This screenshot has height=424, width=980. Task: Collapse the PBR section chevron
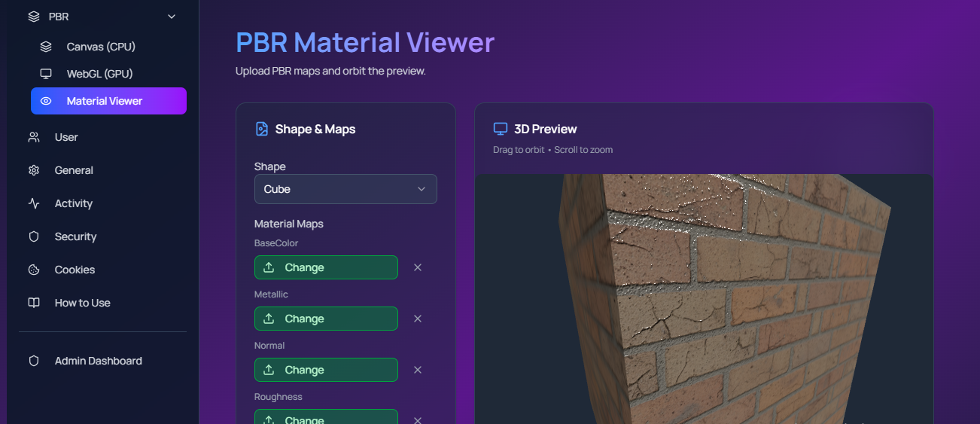pos(172,17)
